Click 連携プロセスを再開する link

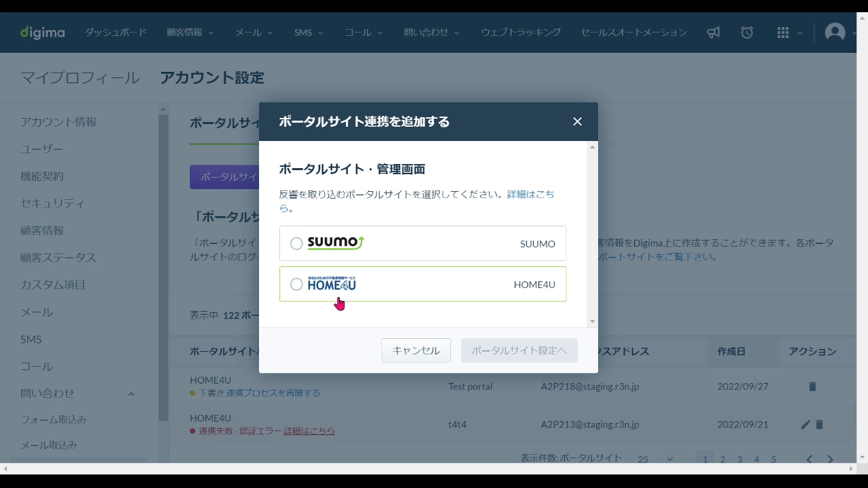(273, 393)
